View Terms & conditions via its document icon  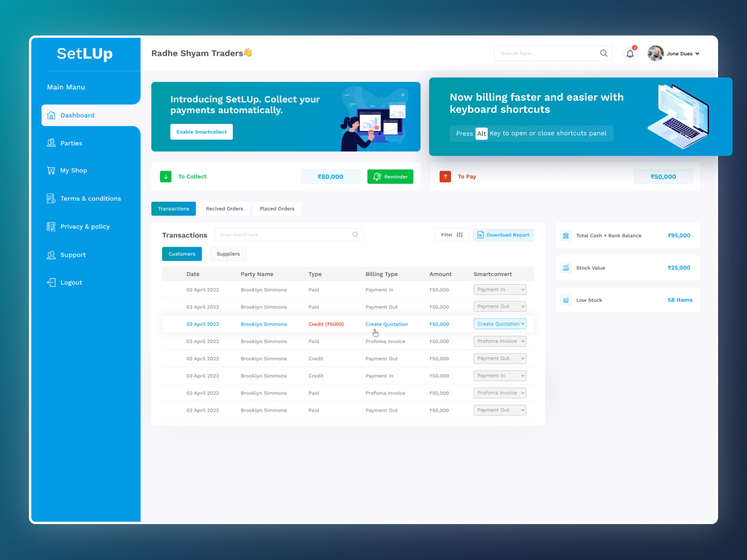[51, 198]
